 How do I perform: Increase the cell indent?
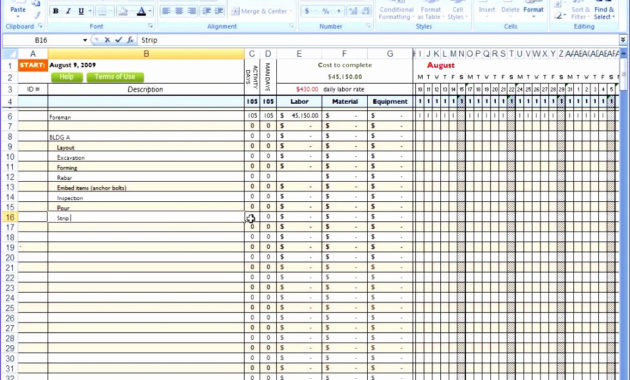click(219, 11)
